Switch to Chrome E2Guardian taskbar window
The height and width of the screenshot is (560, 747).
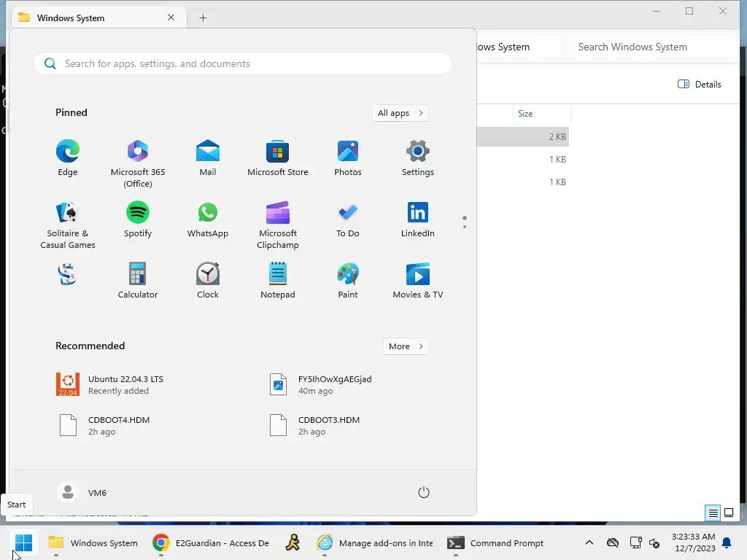pos(211,542)
